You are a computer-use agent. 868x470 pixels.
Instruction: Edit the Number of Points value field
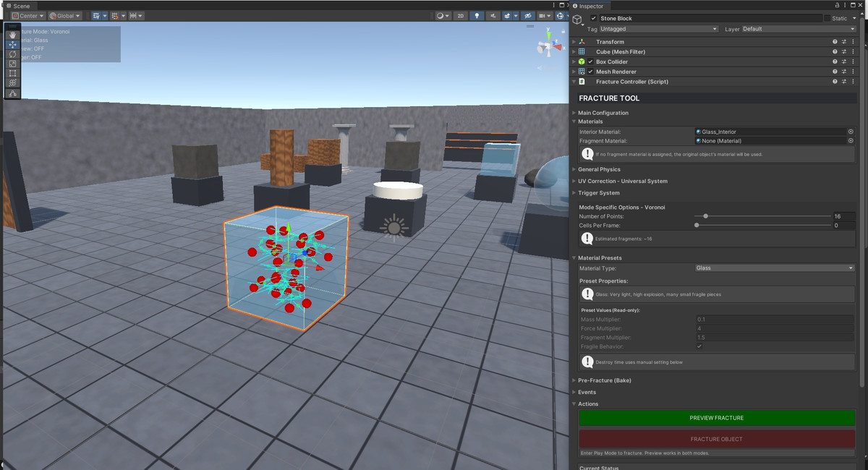click(843, 216)
